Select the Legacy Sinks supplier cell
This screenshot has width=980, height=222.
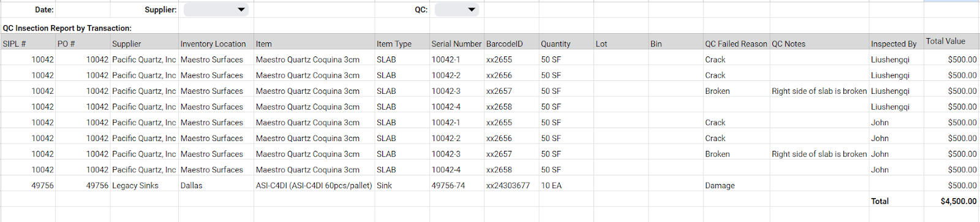coord(145,185)
